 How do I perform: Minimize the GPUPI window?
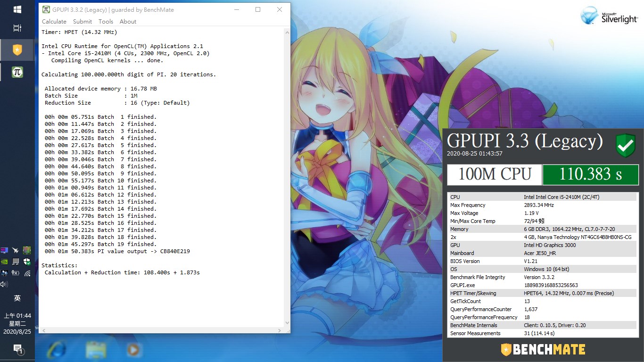pyautogui.click(x=236, y=9)
